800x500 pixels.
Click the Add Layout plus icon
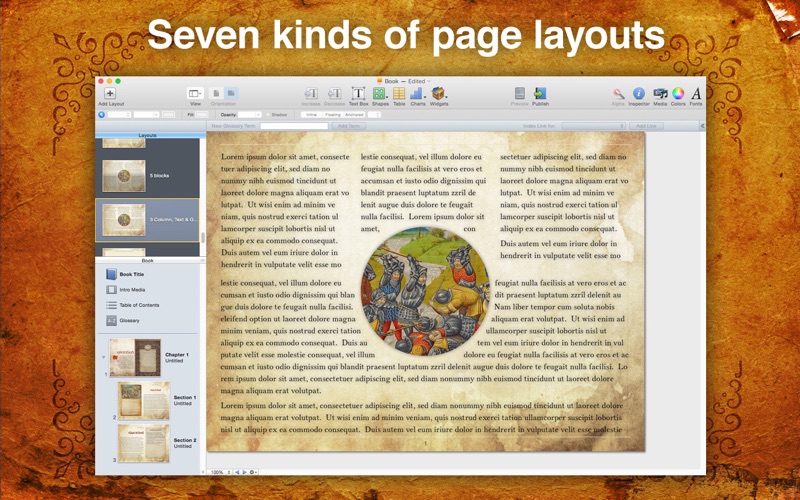pos(110,93)
